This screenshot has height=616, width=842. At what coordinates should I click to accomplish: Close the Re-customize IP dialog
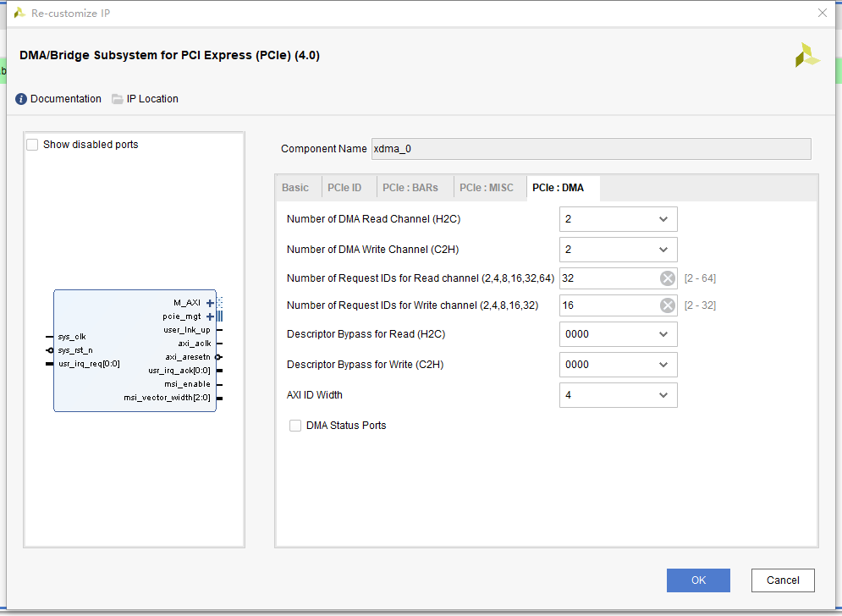[823, 13]
